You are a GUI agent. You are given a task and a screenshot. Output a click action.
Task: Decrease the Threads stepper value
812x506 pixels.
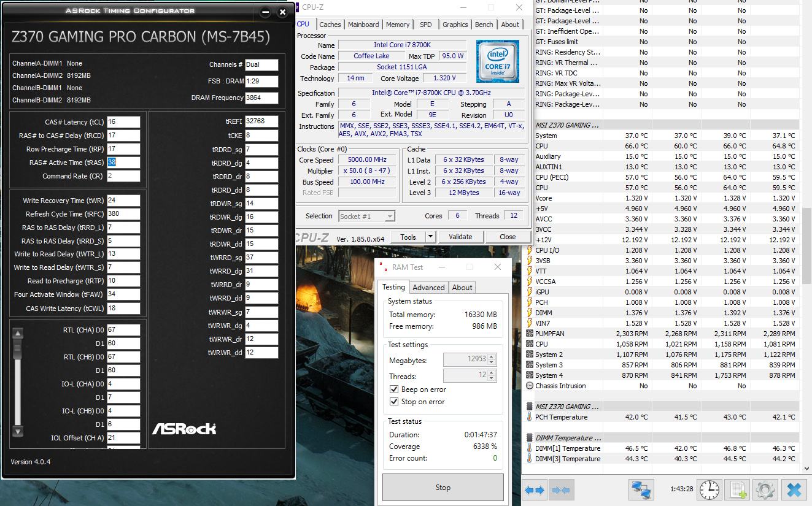(x=492, y=378)
